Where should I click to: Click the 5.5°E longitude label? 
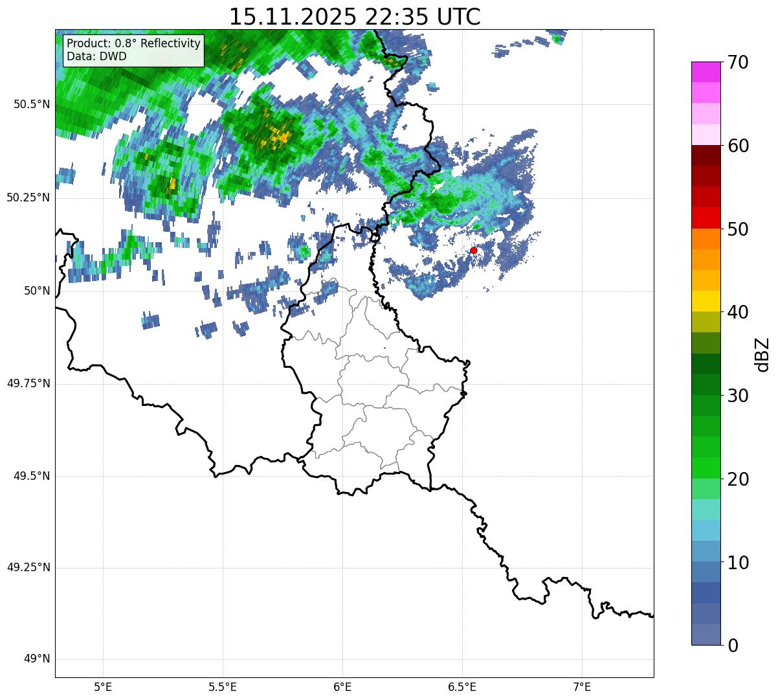coord(223,687)
